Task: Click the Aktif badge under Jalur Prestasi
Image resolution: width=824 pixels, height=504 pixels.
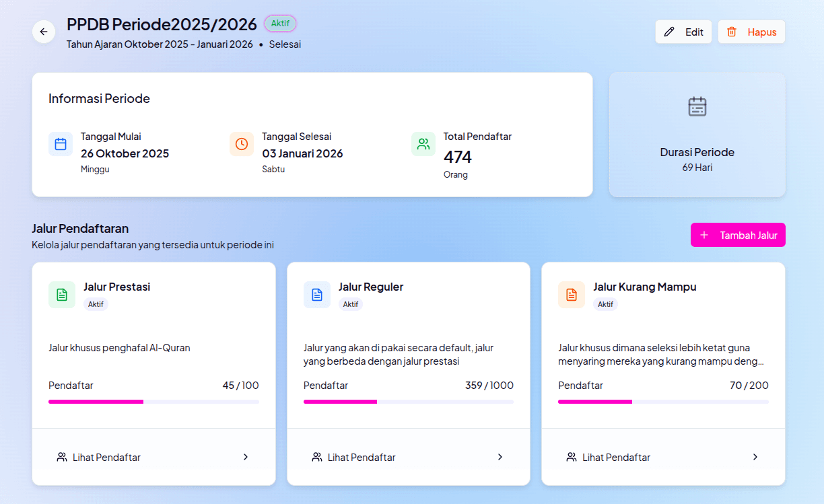Action: pyautogui.click(x=96, y=304)
